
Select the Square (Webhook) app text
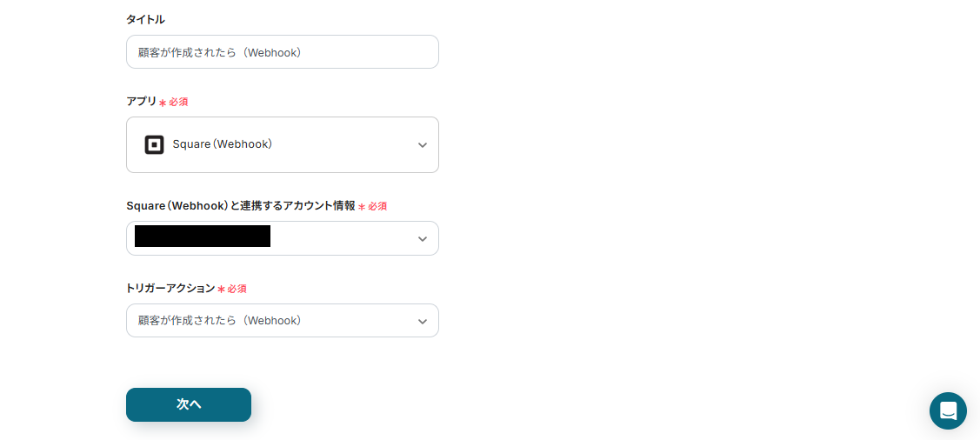click(223, 144)
